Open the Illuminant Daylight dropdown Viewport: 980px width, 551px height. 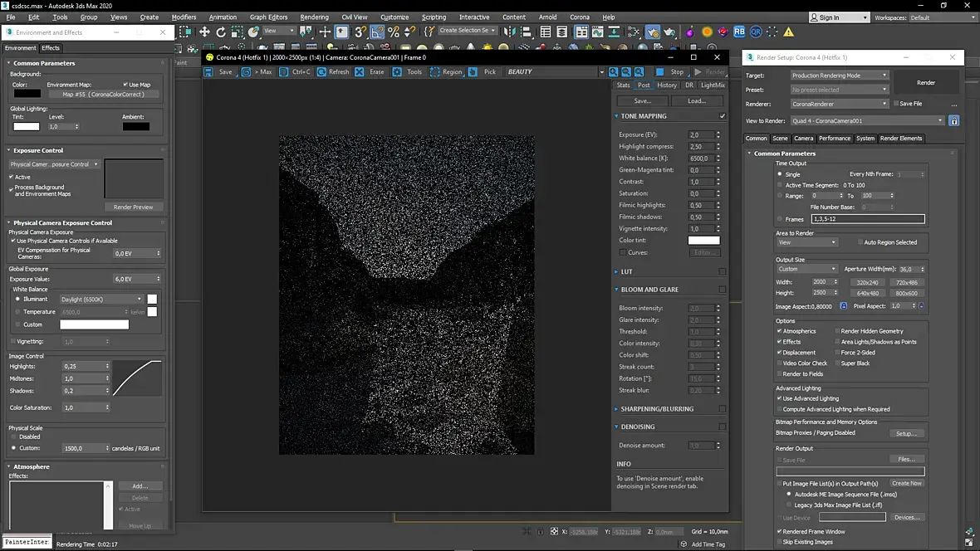pos(101,300)
